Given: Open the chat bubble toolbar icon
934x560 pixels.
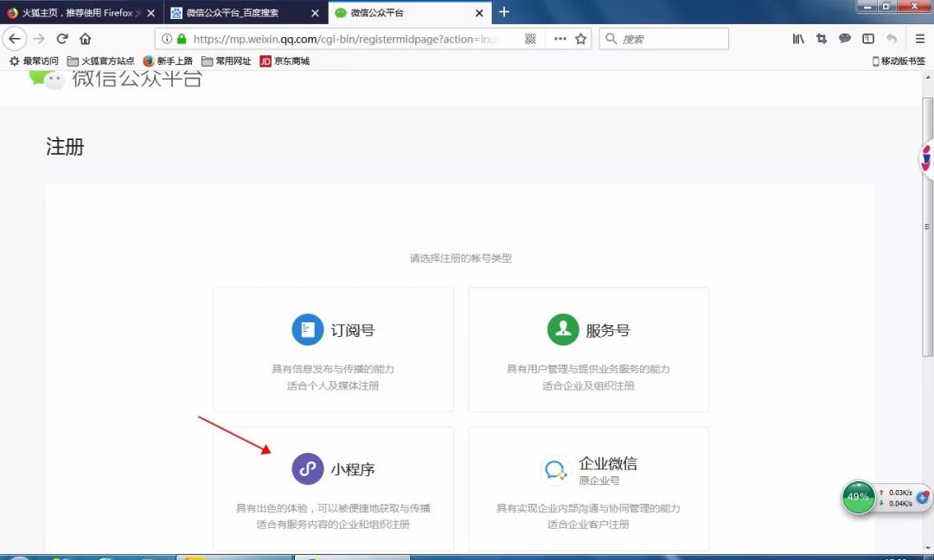Looking at the screenshot, I should point(845,39).
